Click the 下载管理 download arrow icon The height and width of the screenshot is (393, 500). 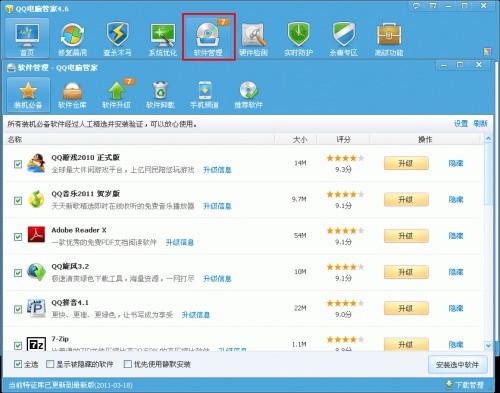(x=449, y=385)
